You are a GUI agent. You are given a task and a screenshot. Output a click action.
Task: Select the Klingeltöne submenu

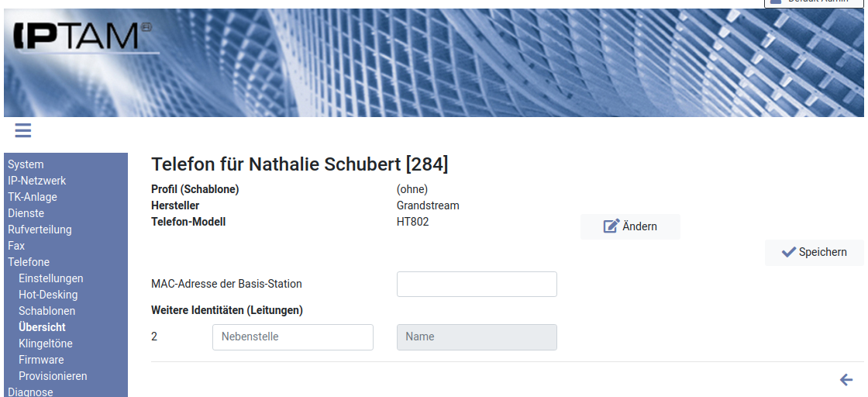(45, 343)
